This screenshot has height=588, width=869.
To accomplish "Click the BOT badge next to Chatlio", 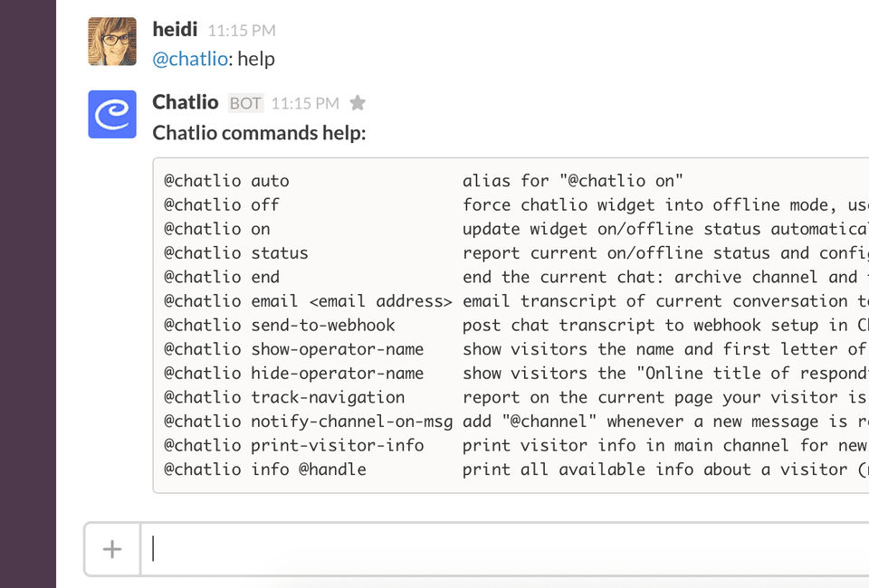I will [x=245, y=103].
